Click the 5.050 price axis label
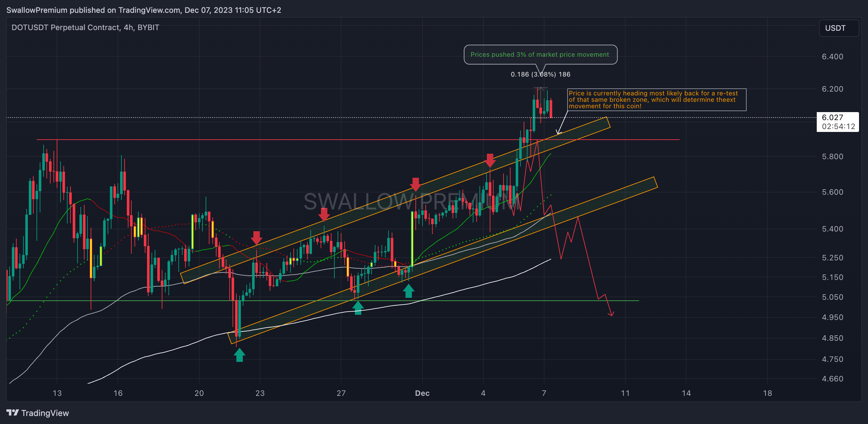 point(832,297)
